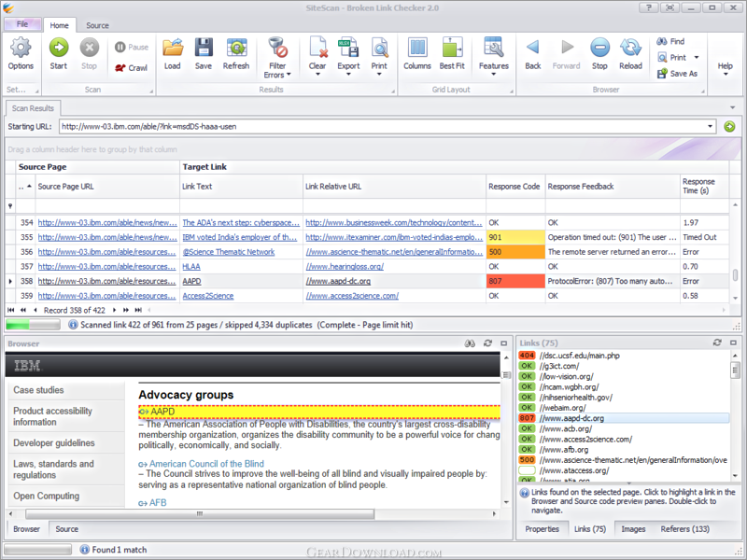747x560 pixels.
Task: Open the Columns chooser
Action: click(417, 54)
